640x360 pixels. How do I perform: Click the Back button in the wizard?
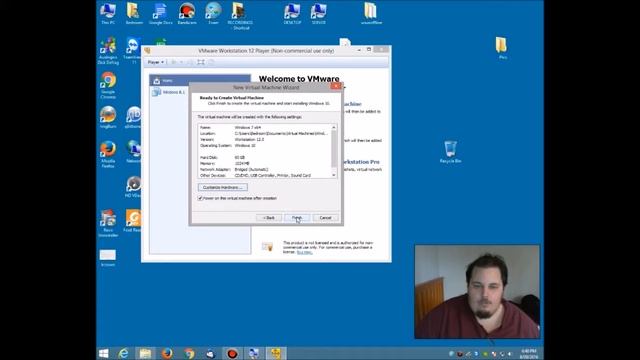pyautogui.click(x=269, y=218)
